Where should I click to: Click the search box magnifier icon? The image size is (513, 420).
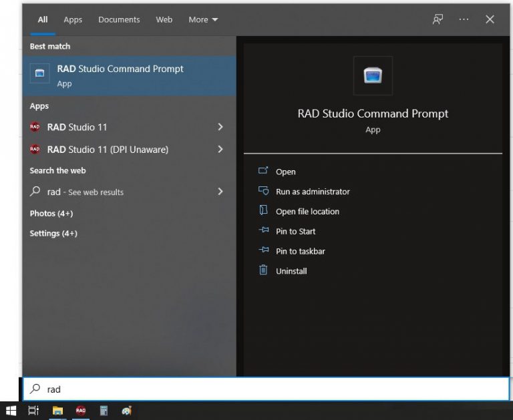35,389
